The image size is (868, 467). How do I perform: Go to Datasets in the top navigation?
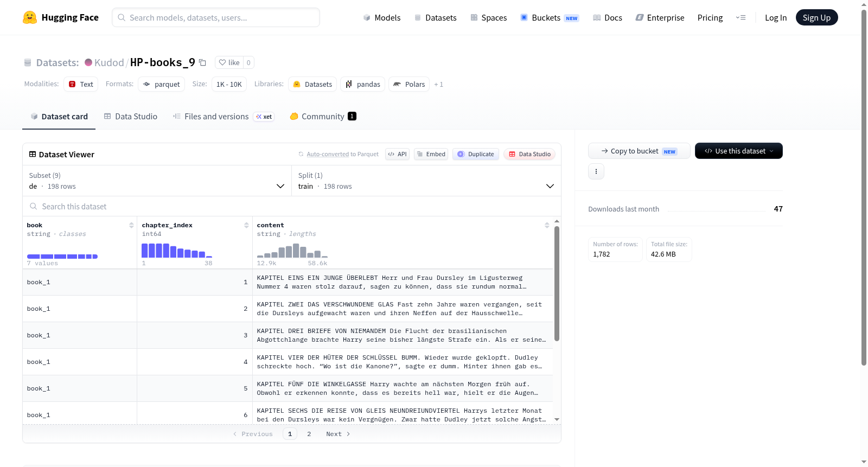pyautogui.click(x=435, y=17)
